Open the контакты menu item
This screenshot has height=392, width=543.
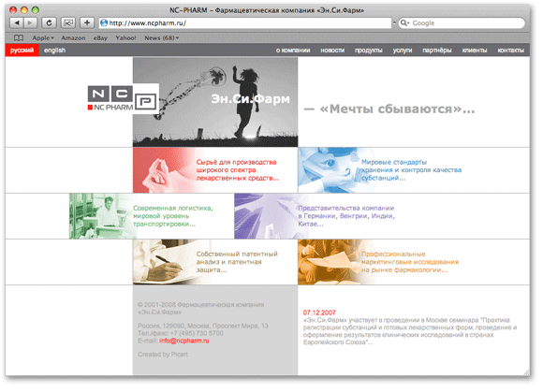(510, 51)
